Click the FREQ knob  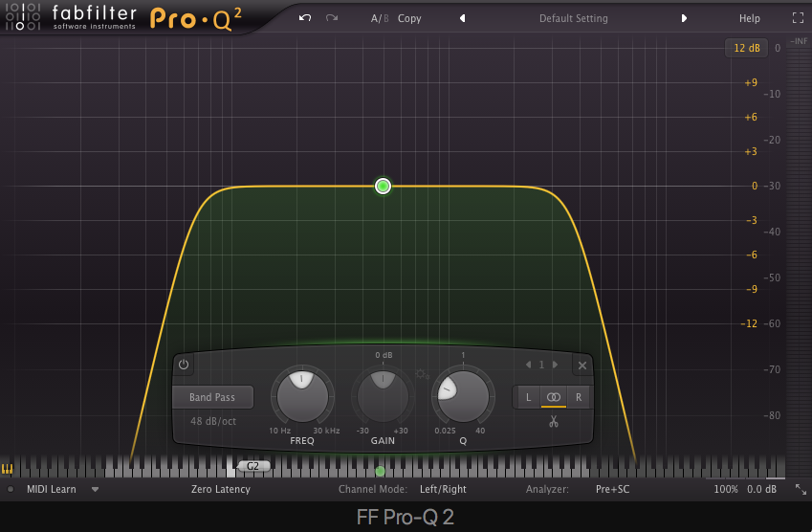point(302,396)
